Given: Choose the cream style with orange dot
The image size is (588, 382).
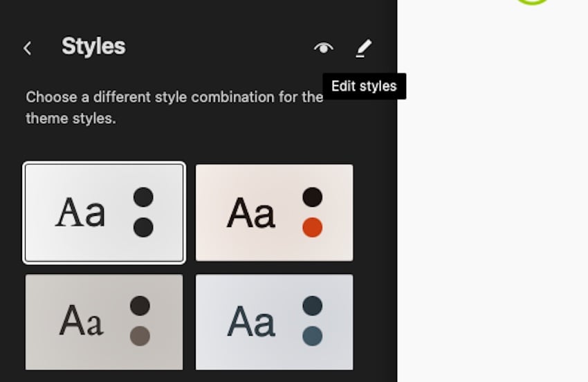Looking at the screenshot, I should point(274,212).
